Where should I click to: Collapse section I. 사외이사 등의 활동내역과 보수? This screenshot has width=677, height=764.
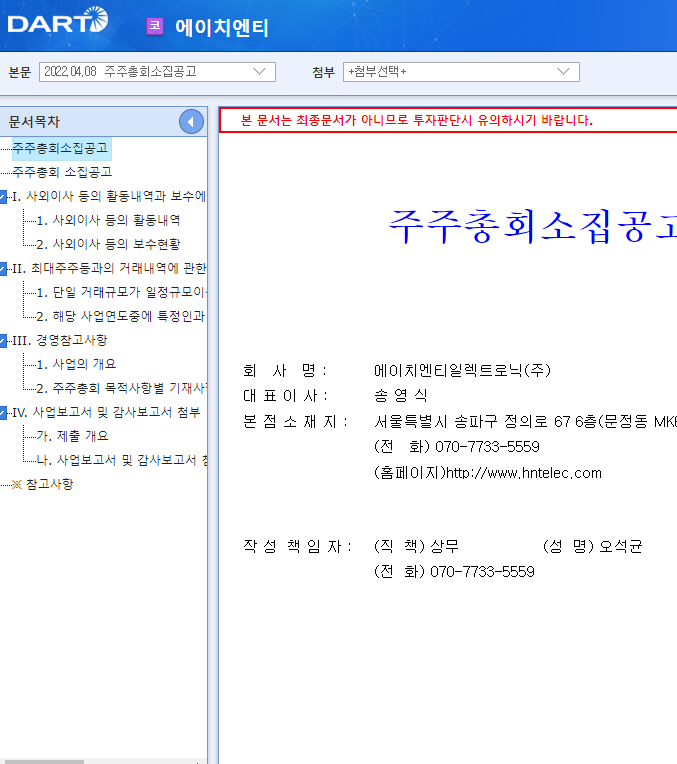click(3, 196)
